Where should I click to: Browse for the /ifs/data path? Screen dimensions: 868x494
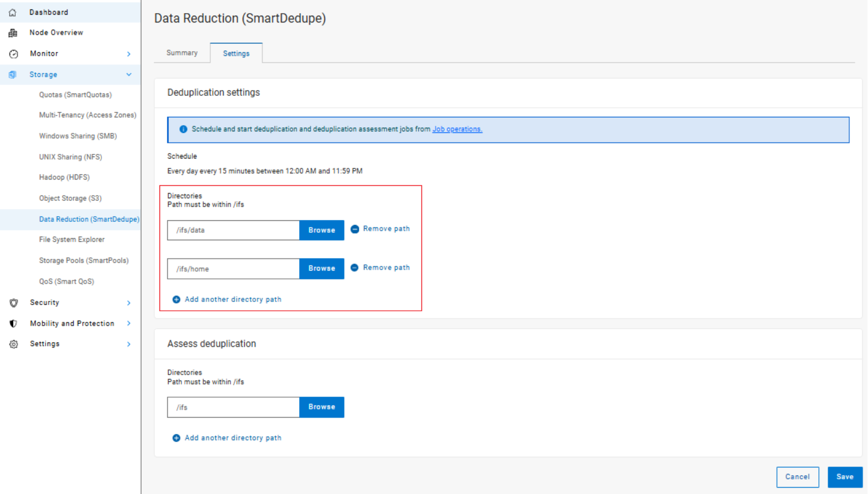tap(322, 230)
